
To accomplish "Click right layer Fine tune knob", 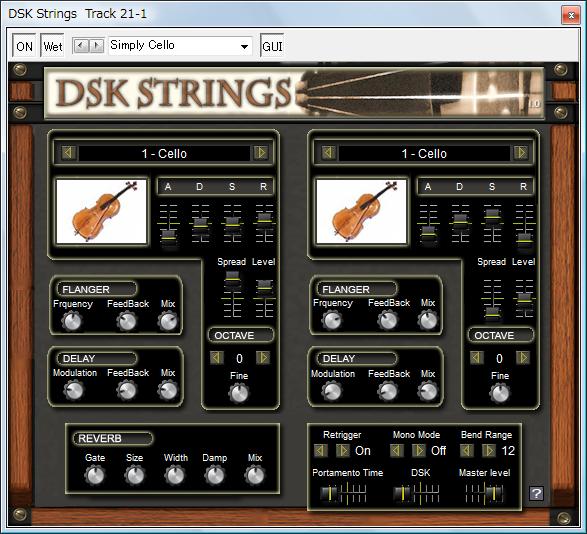I will tap(500, 393).
